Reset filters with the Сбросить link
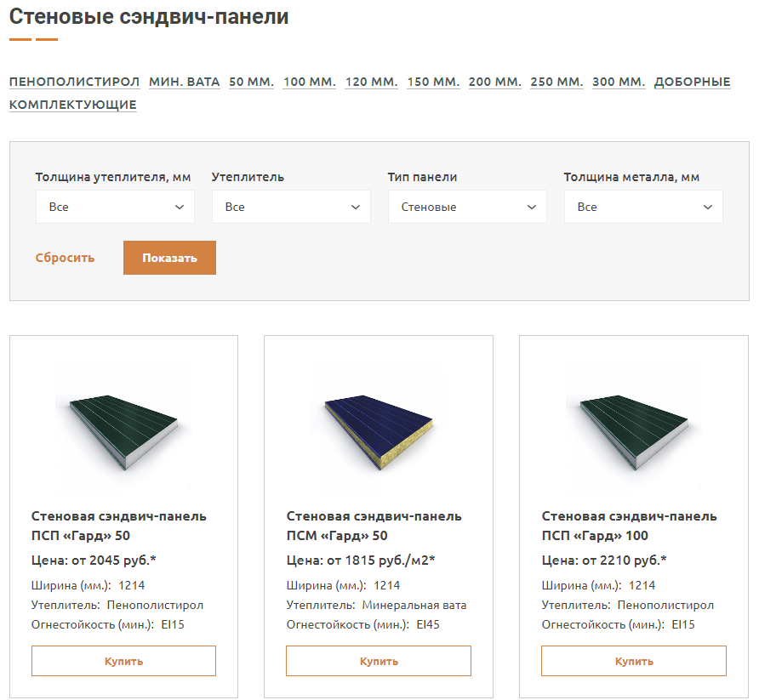759x700 pixels. [x=65, y=258]
